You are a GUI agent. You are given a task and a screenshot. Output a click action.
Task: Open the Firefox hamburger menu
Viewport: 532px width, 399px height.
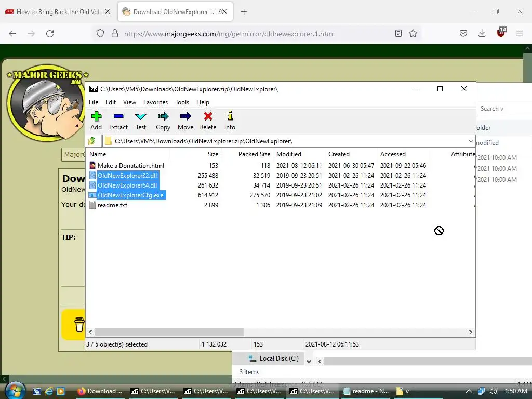pyautogui.click(x=520, y=33)
